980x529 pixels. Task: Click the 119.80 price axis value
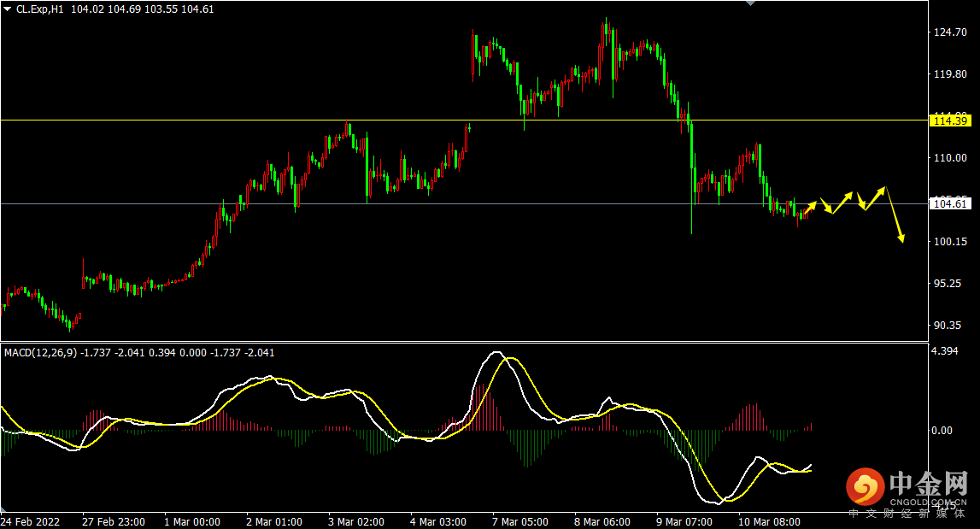tap(950, 74)
